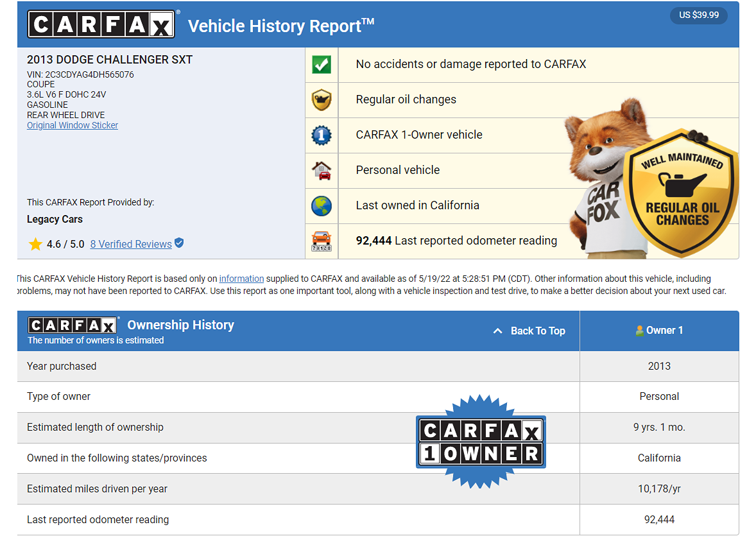Image resolution: width=756 pixels, height=536 pixels.
Task: Follow the 'information' link in disclaimer
Action: coord(241,279)
